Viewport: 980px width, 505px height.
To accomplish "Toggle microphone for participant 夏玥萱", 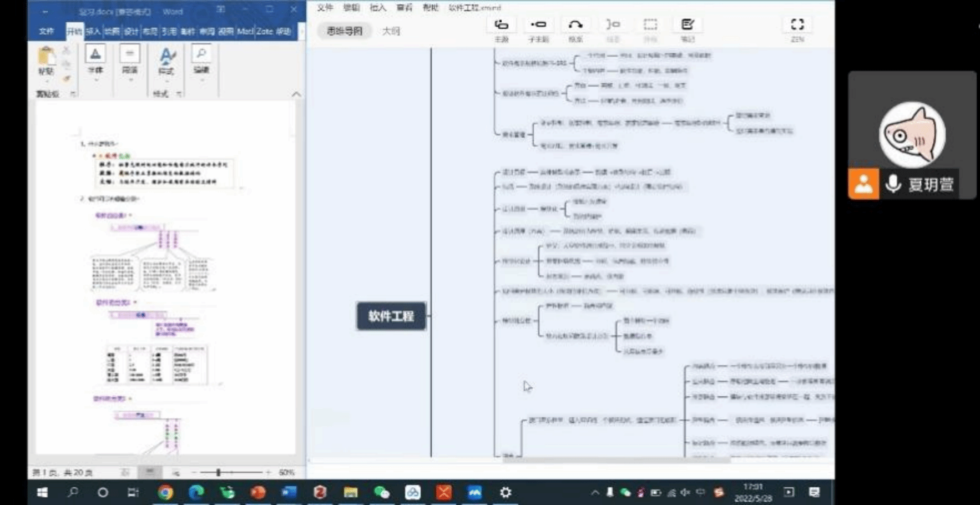I will [x=893, y=184].
